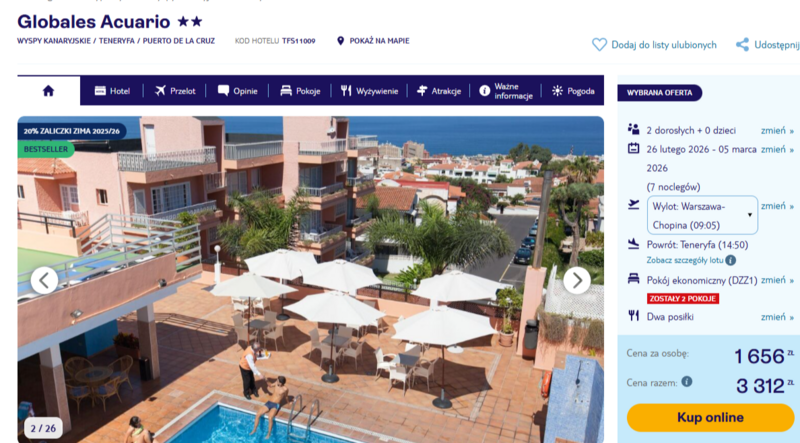The height and width of the screenshot is (443, 800).
Task: Open Zobacz szczegóły lotu link
Action: pyautogui.click(x=685, y=260)
